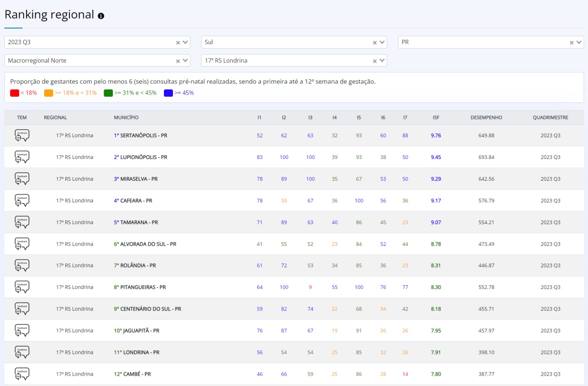This screenshot has height=386, width=588.
Task: Sort table by ISF column header
Action: [x=436, y=117]
